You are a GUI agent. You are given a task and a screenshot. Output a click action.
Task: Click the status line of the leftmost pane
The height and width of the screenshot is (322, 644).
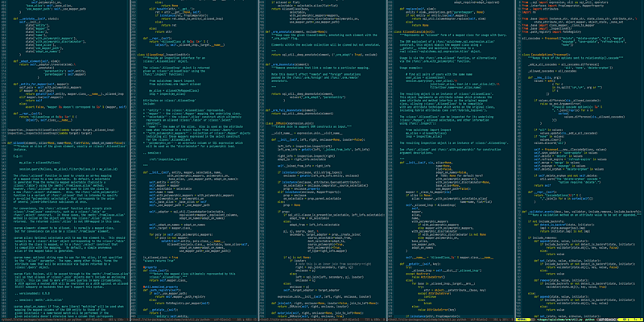coord(64,319)
